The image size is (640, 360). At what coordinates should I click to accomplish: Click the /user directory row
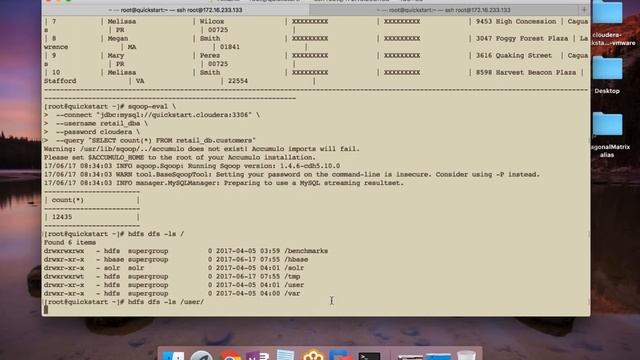pos(174,285)
